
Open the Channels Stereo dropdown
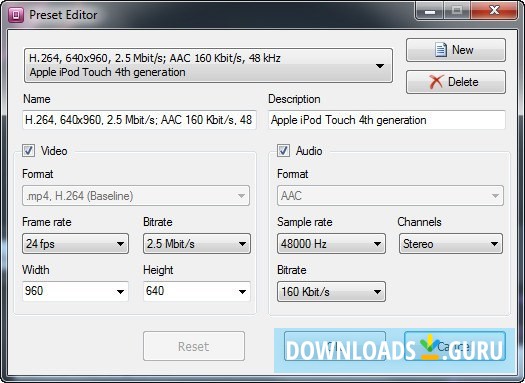point(450,243)
